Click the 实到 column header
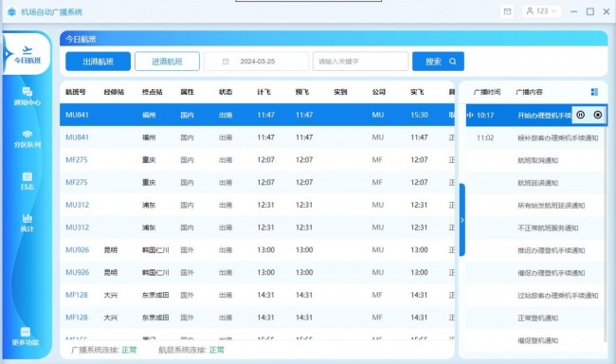The width and height of the screenshot is (616, 364). pyautogui.click(x=340, y=92)
